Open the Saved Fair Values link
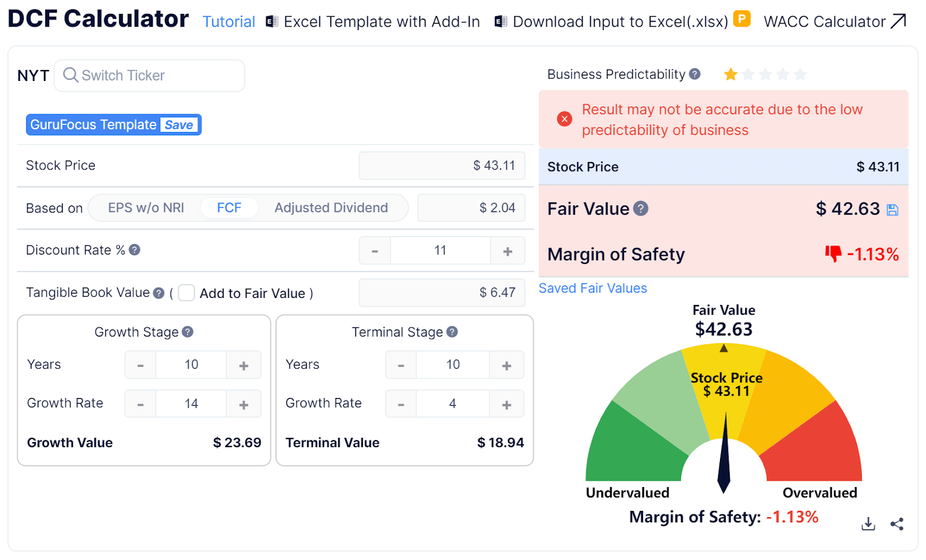The width and height of the screenshot is (926, 560). pos(593,288)
